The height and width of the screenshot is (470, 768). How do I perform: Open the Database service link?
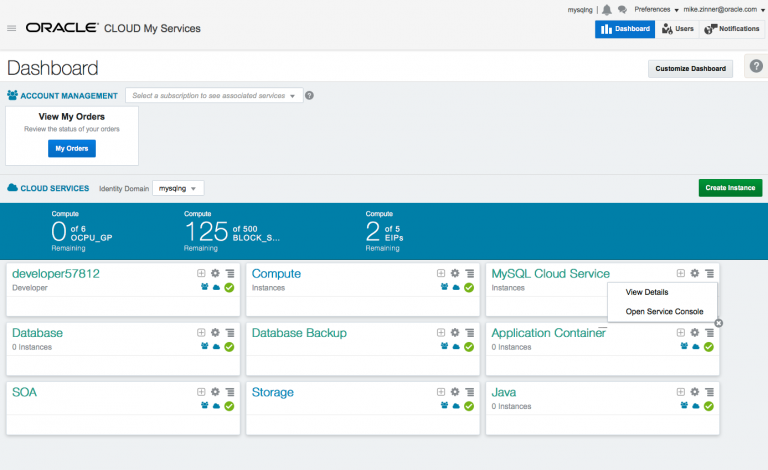[37, 333]
